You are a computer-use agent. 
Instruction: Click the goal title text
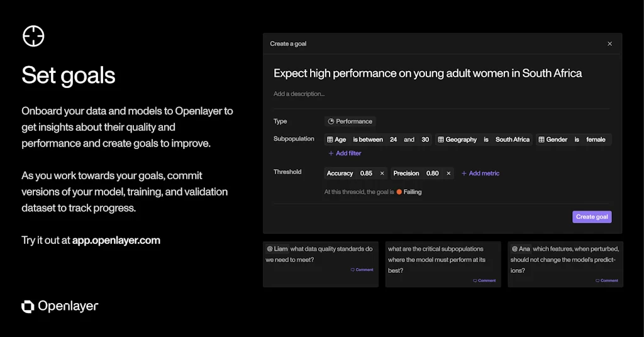pos(428,74)
